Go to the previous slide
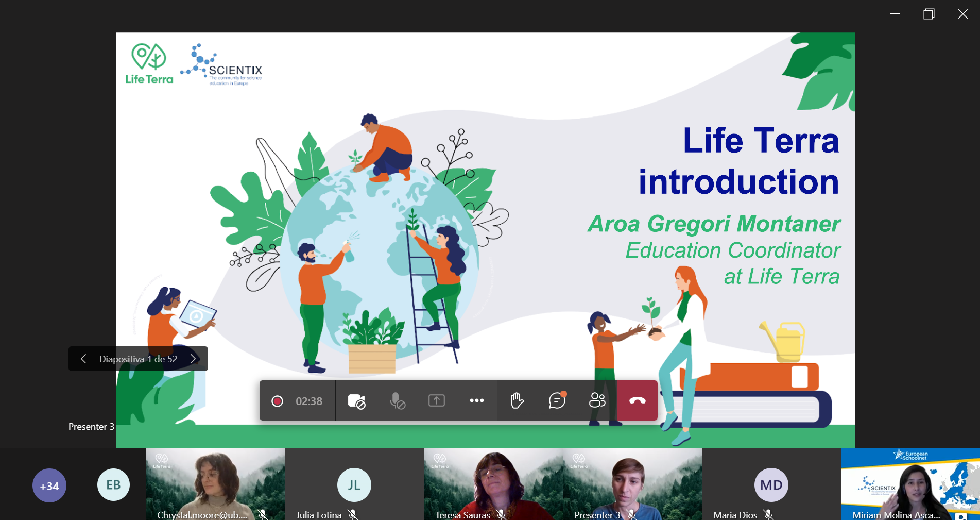This screenshot has width=980, height=520. (x=83, y=359)
